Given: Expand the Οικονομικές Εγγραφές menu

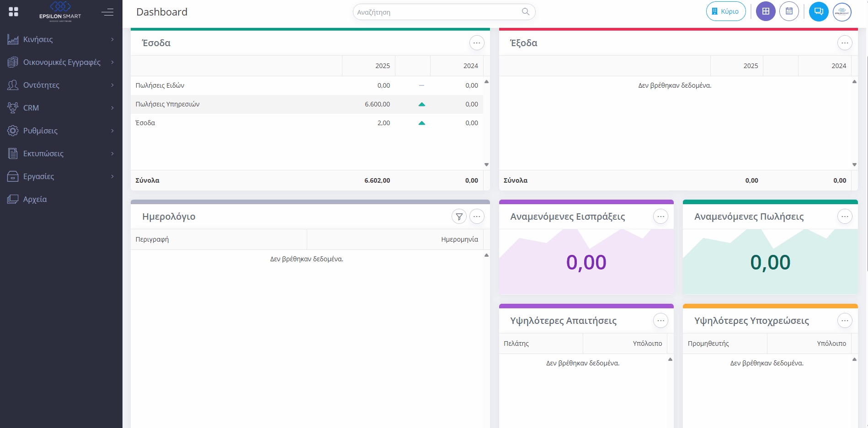Looking at the screenshot, I should [61, 62].
